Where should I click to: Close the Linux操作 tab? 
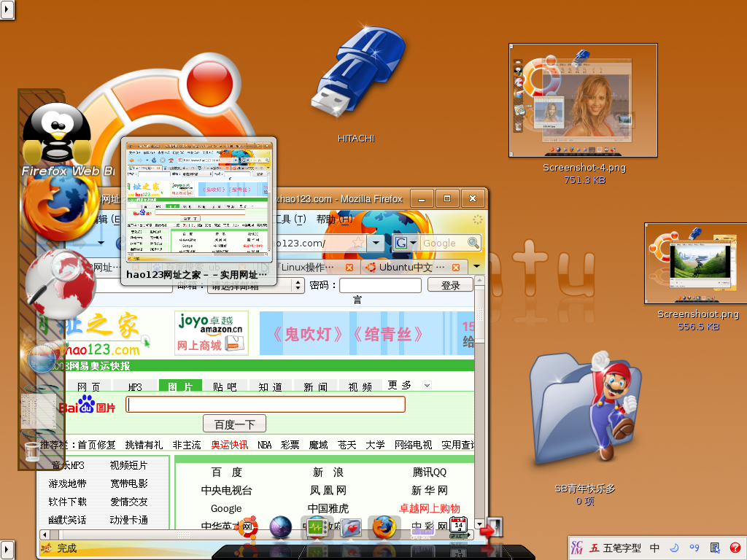349,268
